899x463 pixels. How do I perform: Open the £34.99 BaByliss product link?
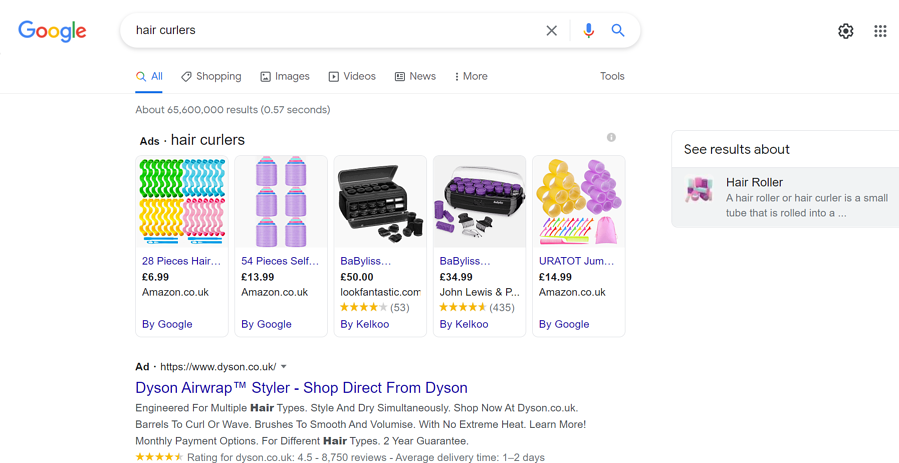pyautogui.click(x=464, y=261)
